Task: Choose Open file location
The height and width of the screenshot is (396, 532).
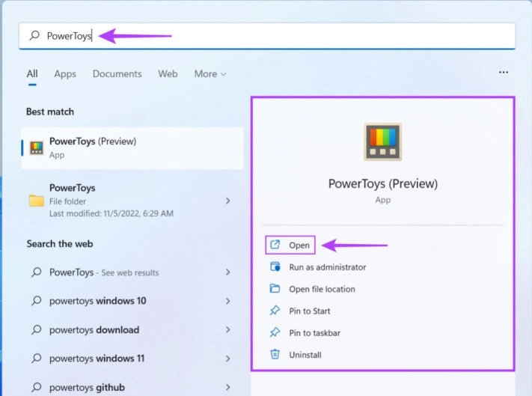Action: click(322, 289)
